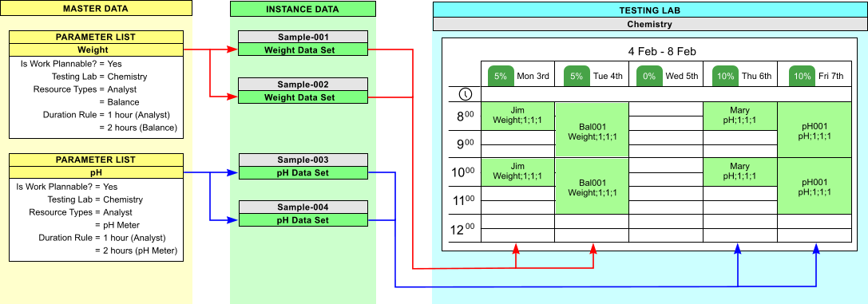Open Jim's Weight booking at 10:00
The image size is (868, 304).
tap(517, 172)
